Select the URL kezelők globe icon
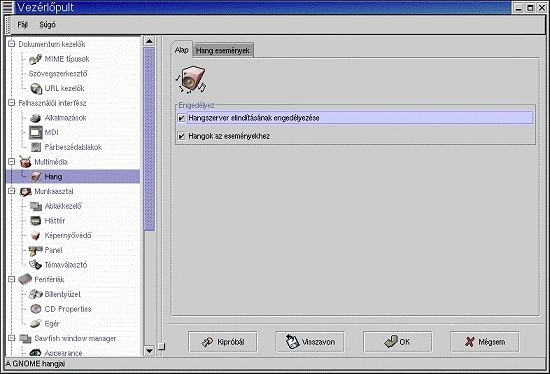This screenshot has height=374, width=550. coord(36,88)
